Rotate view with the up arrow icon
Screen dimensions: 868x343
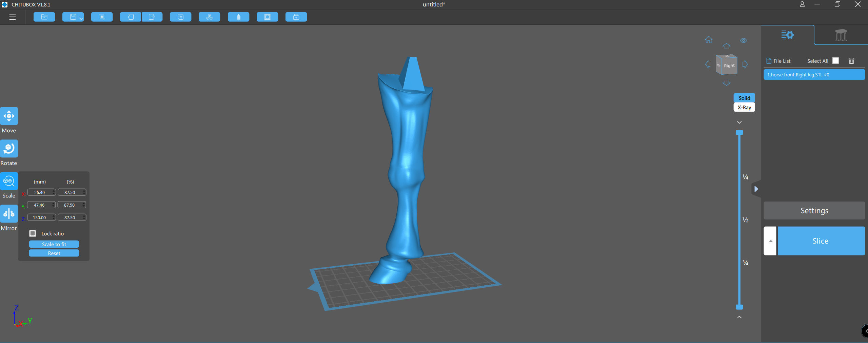(x=726, y=46)
